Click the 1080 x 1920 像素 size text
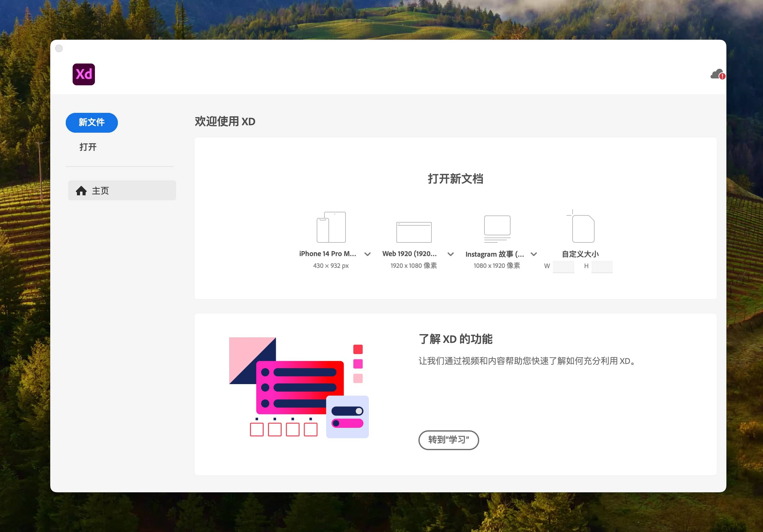 point(497,266)
